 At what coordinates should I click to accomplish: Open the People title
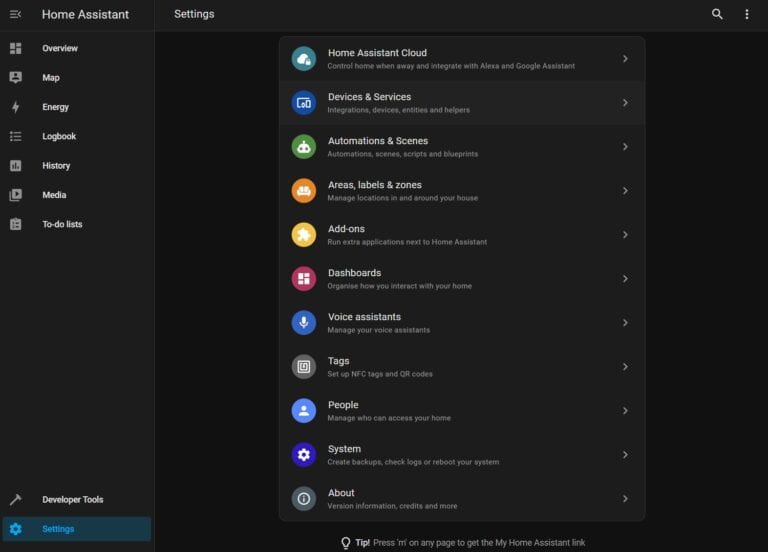click(x=343, y=405)
